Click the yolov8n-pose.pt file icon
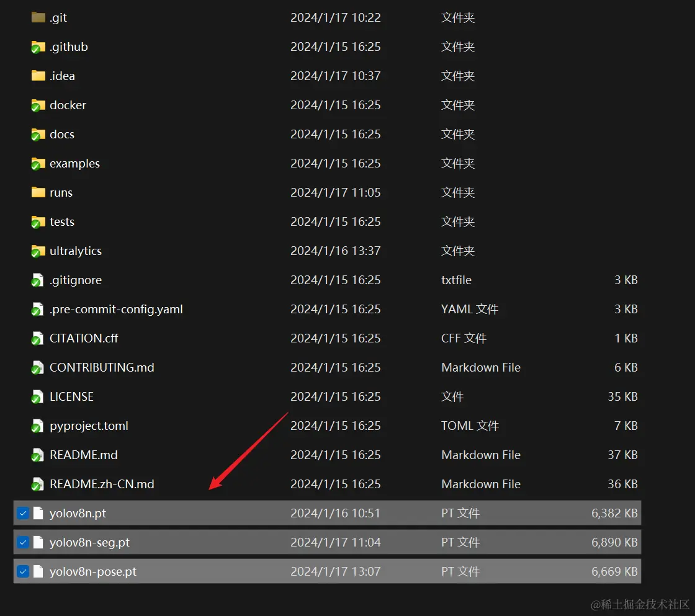 38,572
